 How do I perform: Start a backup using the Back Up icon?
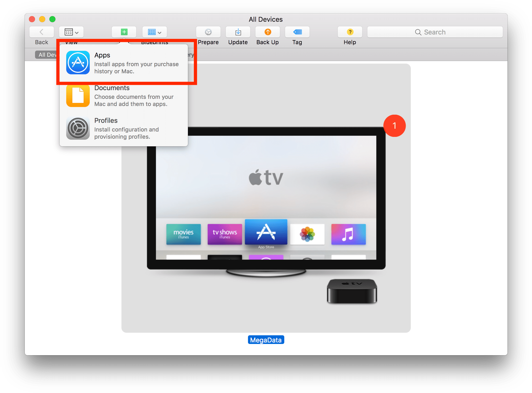267,32
